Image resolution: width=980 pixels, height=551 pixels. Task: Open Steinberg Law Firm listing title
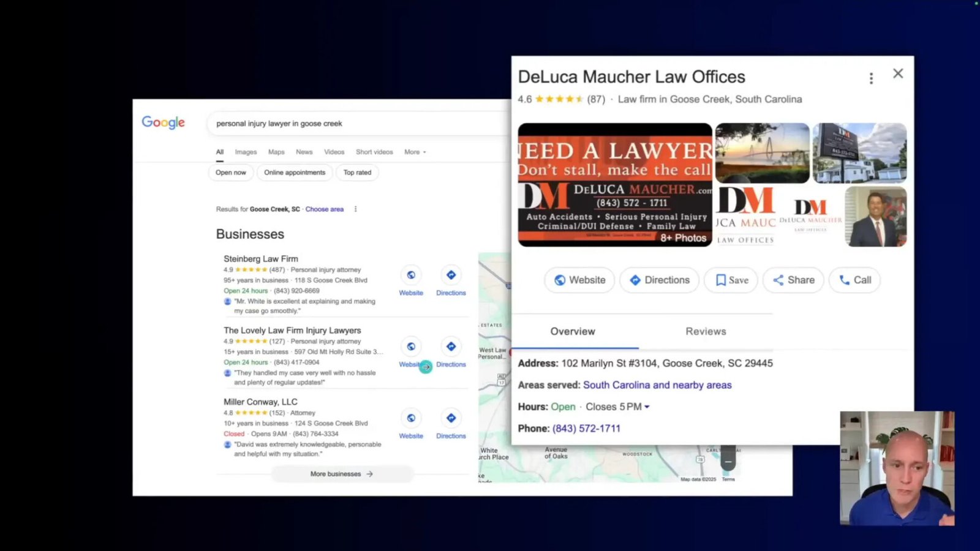[261, 259]
